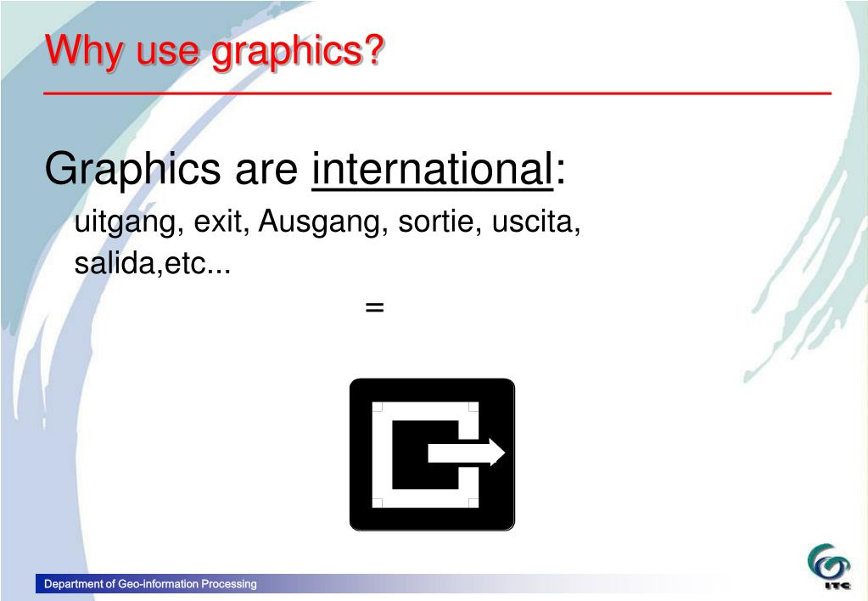This screenshot has height=601, width=868.
Task: Select the "Why use graphics?" slide title
Action: pos(215,51)
